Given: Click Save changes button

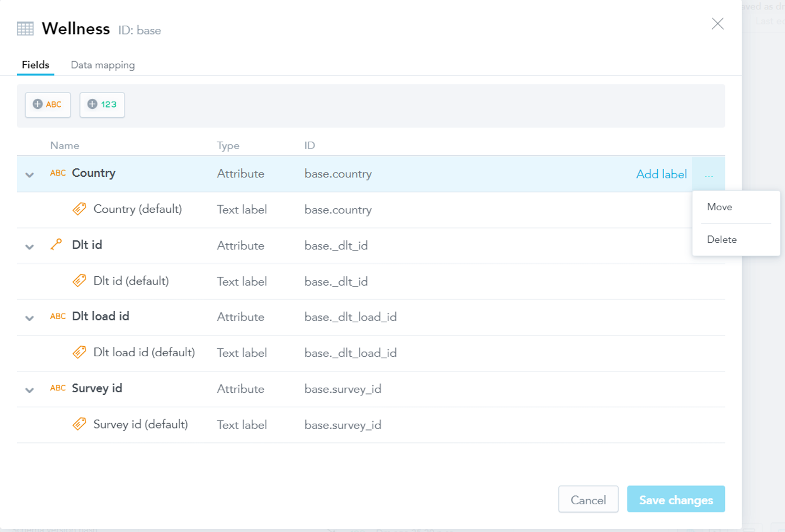Looking at the screenshot, I should point(676,500).
